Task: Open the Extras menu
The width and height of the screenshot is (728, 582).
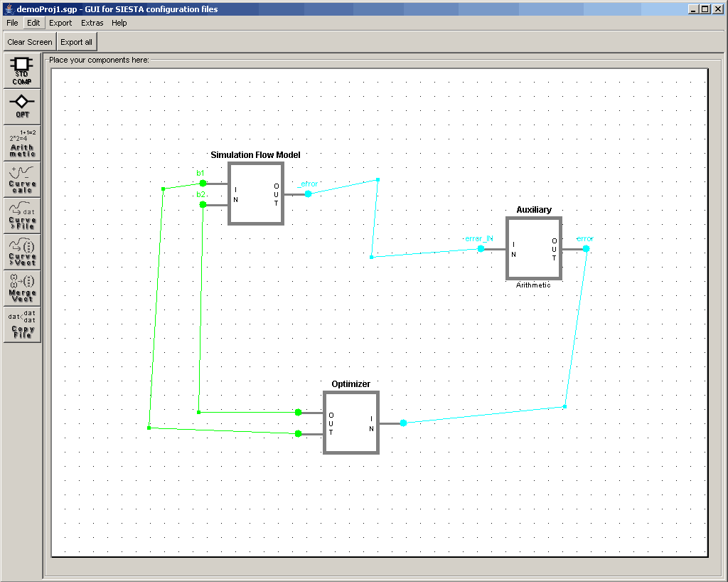Action: tap(92, 23)
